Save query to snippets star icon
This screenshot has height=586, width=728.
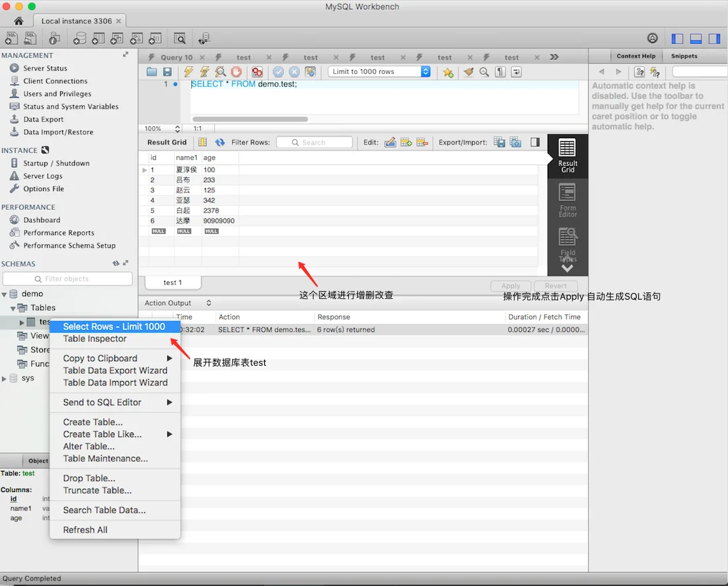(x=448, y=72)
